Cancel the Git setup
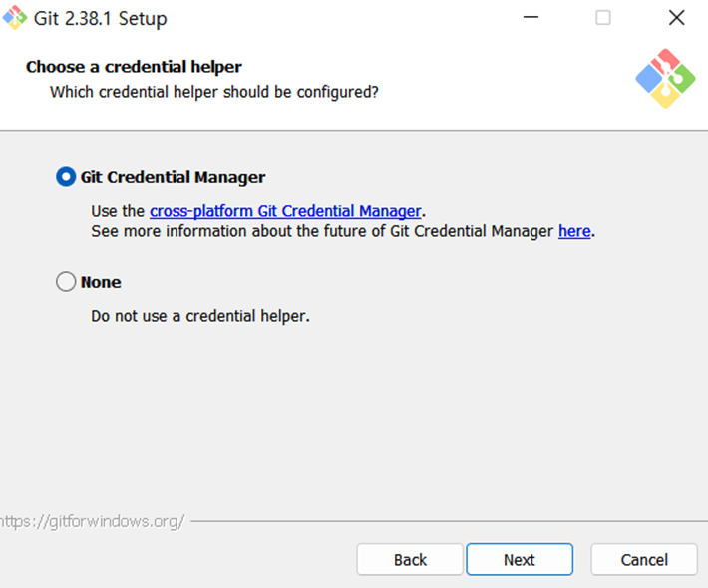The image size is (708, 588). point(644,559)
